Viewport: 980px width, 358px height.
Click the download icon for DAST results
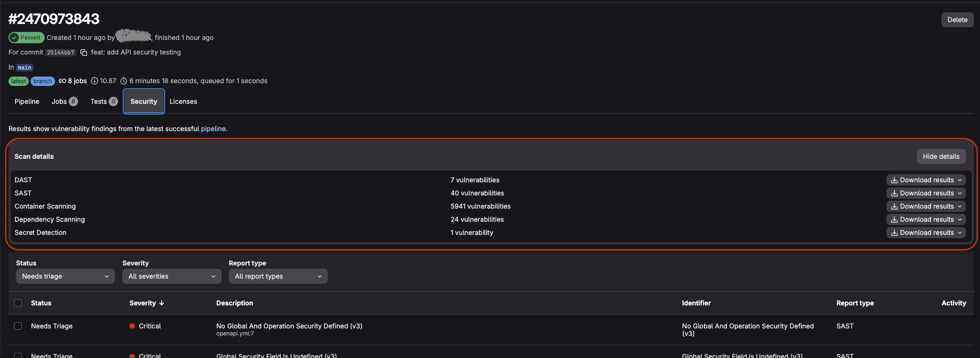click(894, 180)
